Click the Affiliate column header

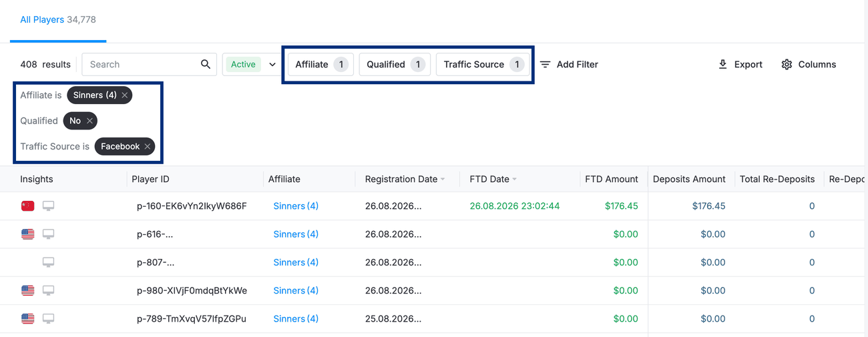[x=284, y=179]
